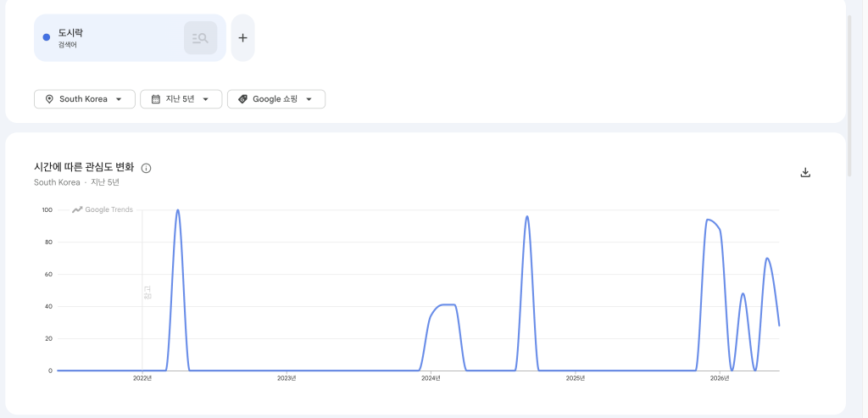Click the vertical 참고 note marker in the chart
This screenshot has height=418, width=868.
pyautogui.click(x=147, y=293)
